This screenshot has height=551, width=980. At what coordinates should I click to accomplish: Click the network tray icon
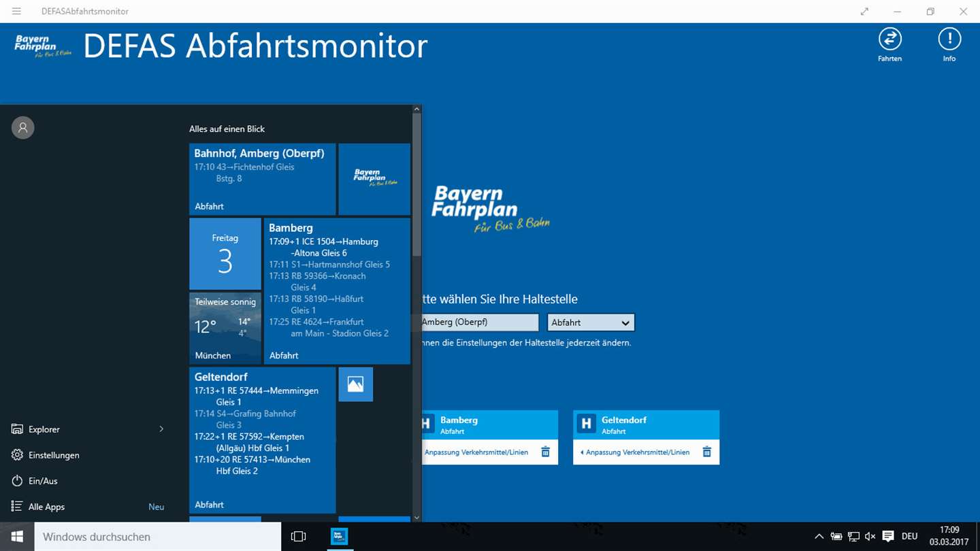tap(853, 537)
